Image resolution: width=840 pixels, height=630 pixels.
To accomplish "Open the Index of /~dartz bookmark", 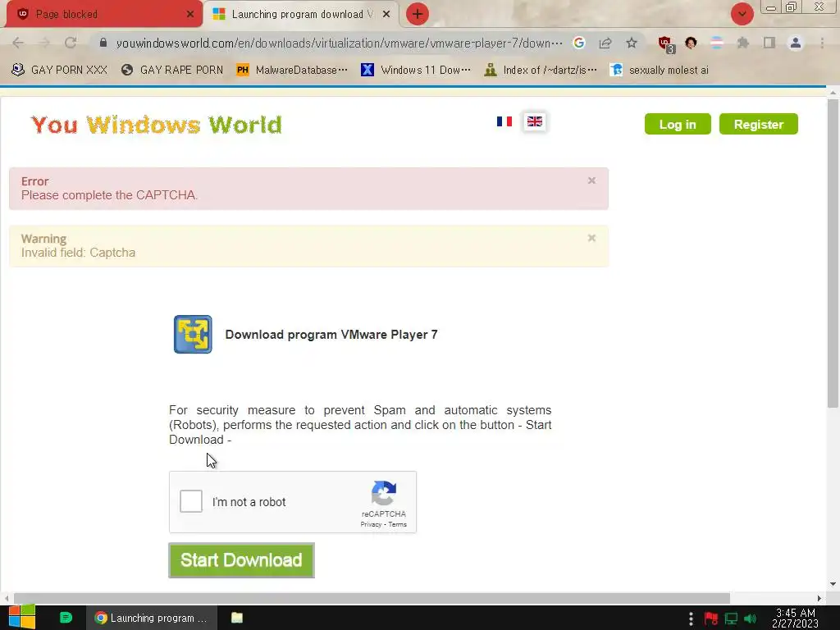I will coord(540,70).
